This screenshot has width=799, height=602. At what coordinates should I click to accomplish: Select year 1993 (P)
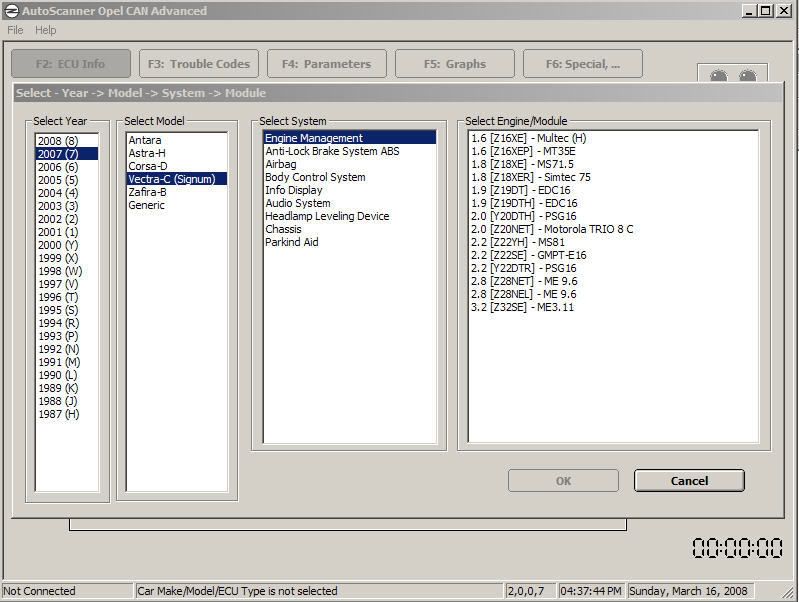[67, 336]
